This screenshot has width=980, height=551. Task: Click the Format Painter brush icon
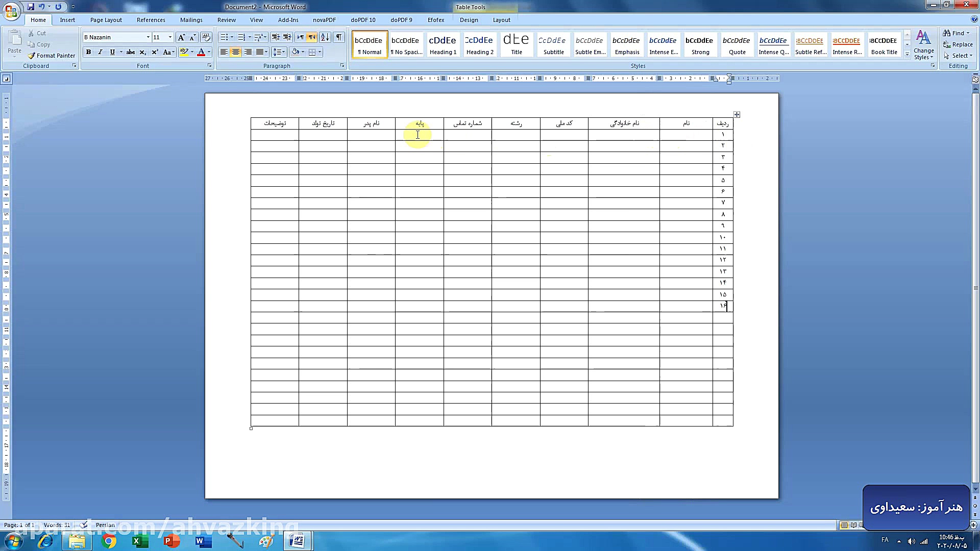point(32,56)
